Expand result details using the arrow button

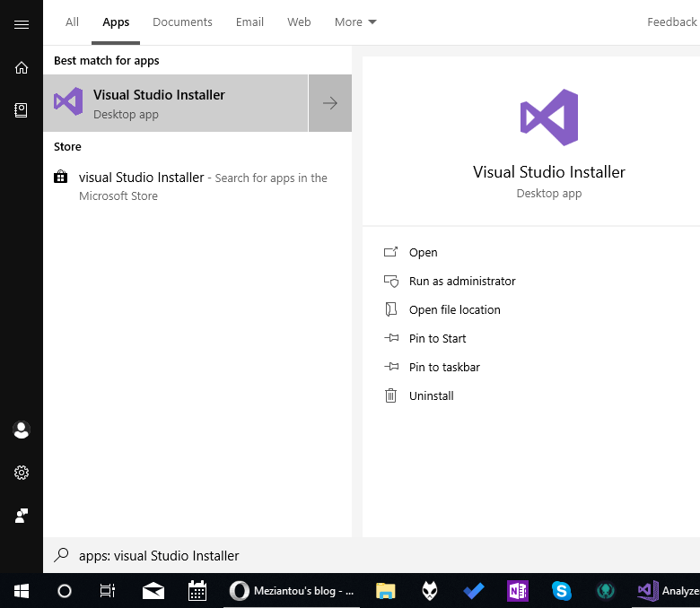[330, 103]
